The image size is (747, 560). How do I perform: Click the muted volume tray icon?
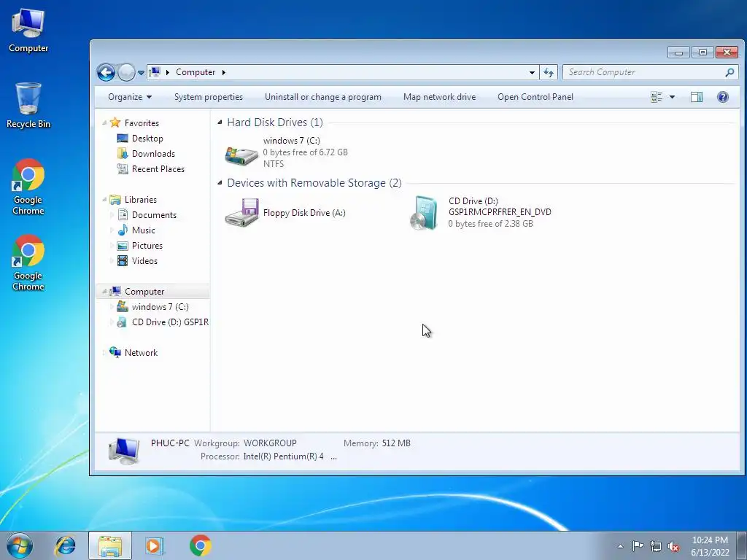point(673,546)
